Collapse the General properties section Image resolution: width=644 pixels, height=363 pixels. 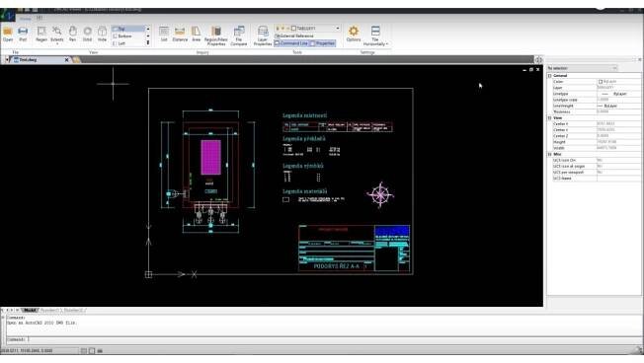point(549,76)
